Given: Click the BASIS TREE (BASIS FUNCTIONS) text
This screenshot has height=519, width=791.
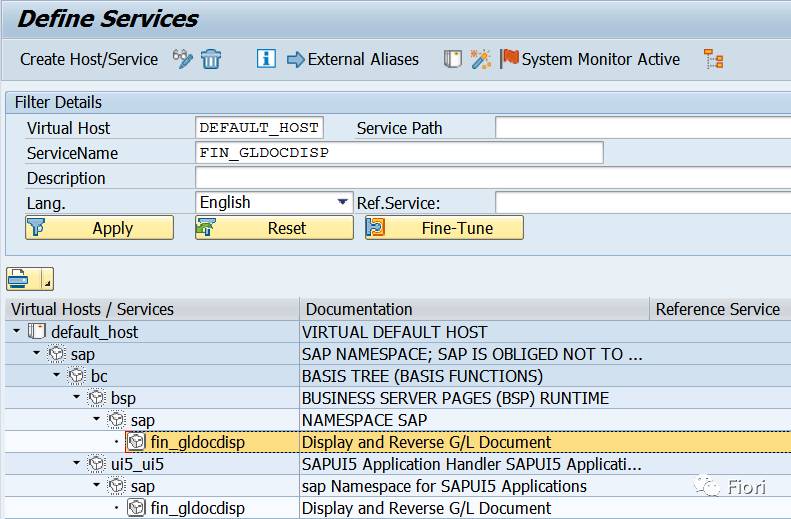Looking at the screenshot, I should click(x=422, y=376).
